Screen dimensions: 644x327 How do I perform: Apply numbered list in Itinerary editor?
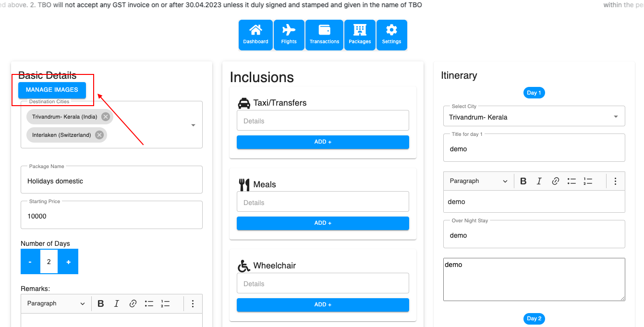tap(588, 181)
